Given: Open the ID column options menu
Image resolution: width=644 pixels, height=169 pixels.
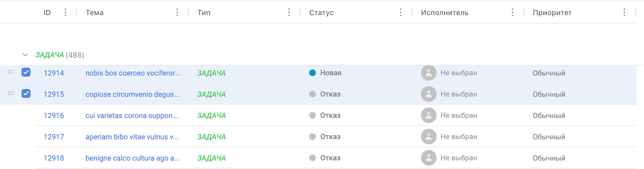Looking at the screenshot, I should (65, 12).
